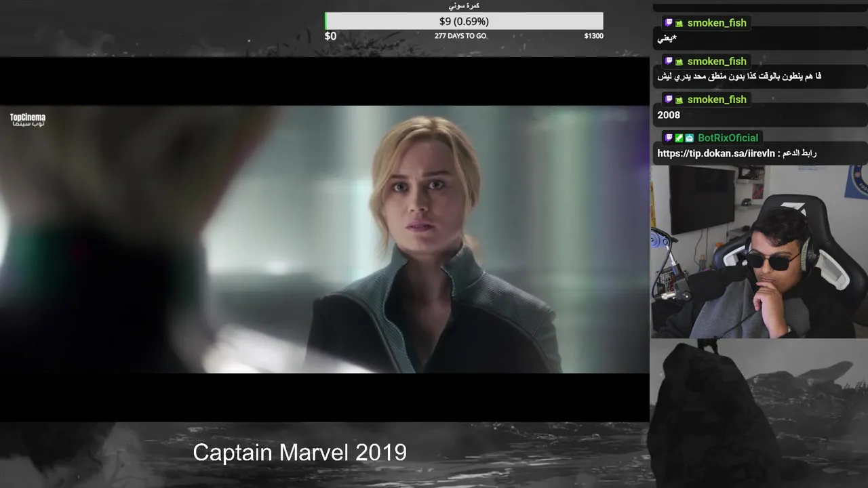Screen dimensions: 868x488
Task: Click the "2008" chat message
Action: 669,115
